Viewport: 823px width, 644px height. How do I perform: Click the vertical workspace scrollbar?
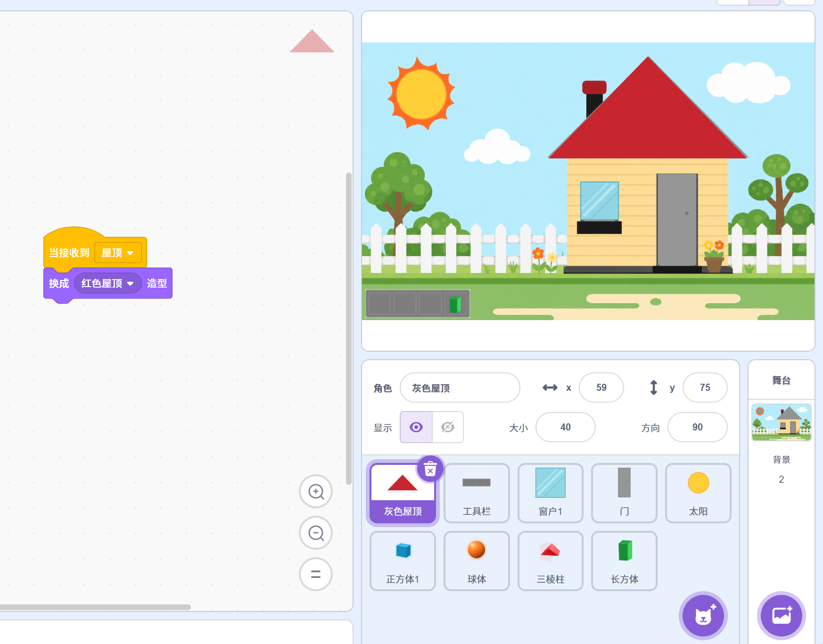pyautogui.click(x=349, y=329)
